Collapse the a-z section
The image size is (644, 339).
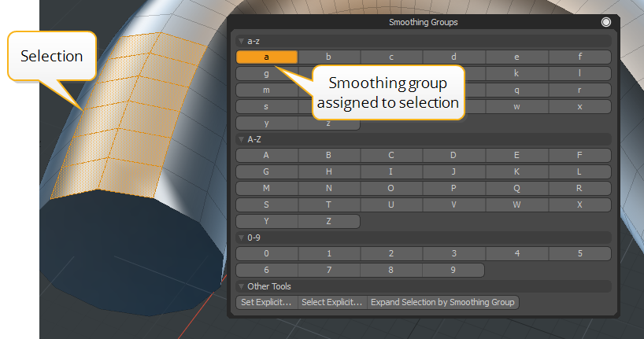point(242,40)
